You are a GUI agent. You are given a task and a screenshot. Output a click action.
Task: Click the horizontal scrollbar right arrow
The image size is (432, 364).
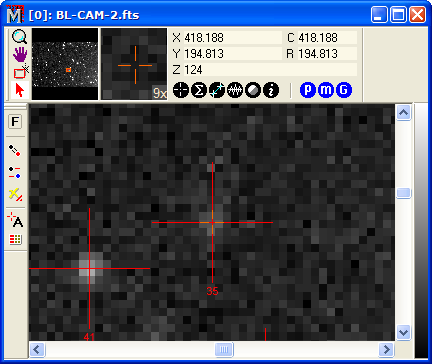pyautogui.click(x=386, y=350)
